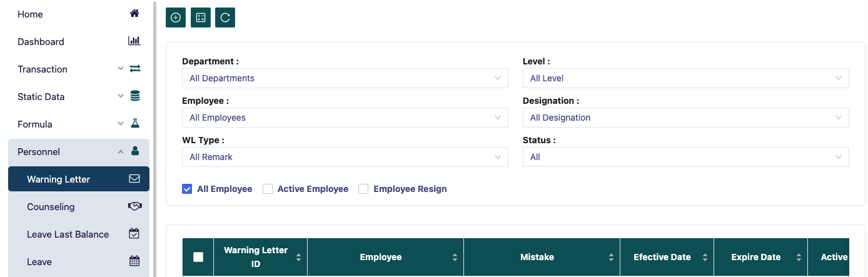Tick the select-all checkbox in the table header

[198, 257]
